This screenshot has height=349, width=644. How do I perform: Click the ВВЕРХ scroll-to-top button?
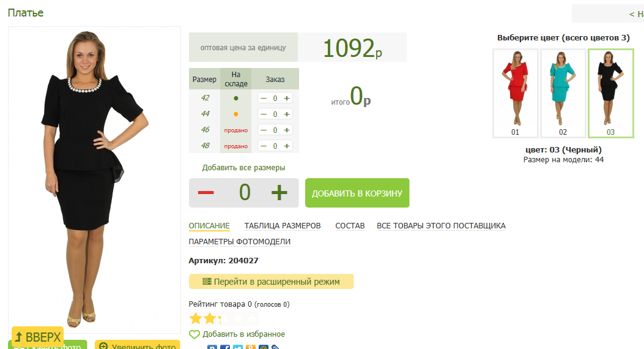pos(38,337)
